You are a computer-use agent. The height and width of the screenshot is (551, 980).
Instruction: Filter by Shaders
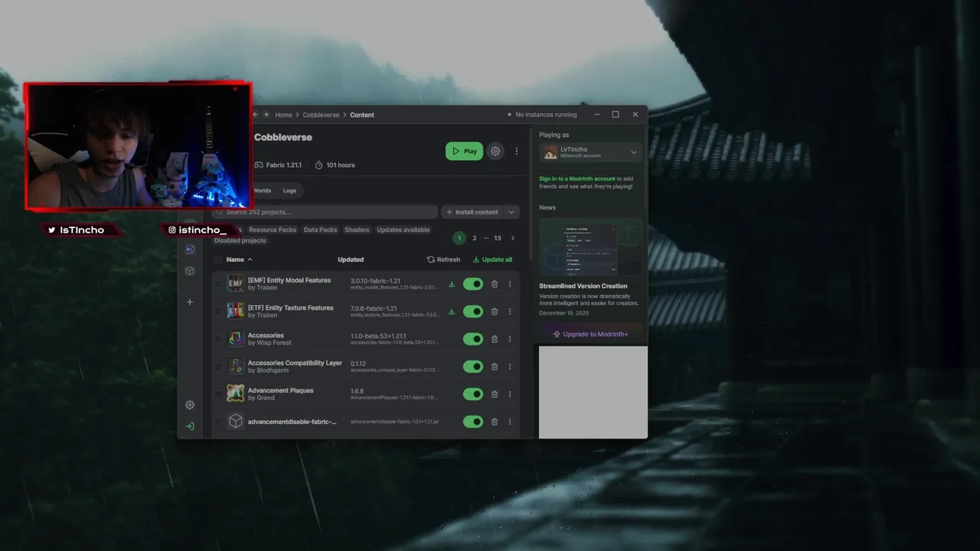[x=357, y=230]
